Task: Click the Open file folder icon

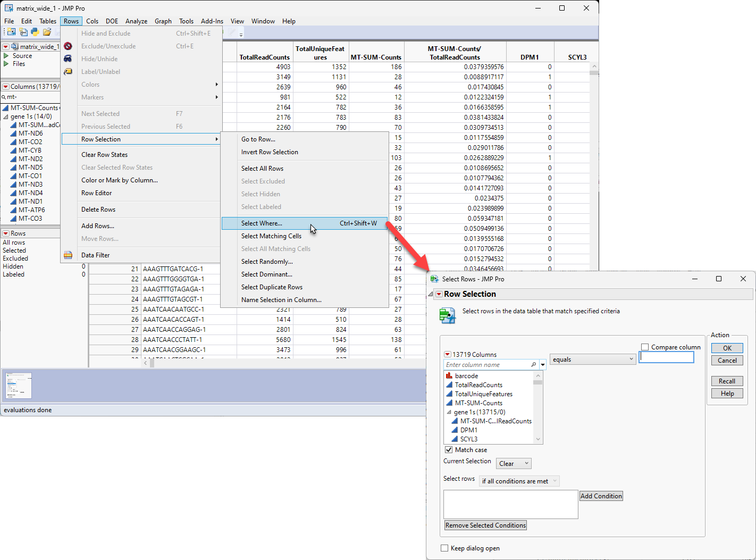Action: click(x=47, y=32)
